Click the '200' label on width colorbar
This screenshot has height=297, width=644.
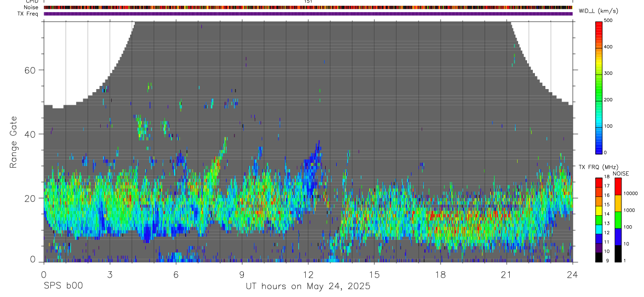pos(608,100)
